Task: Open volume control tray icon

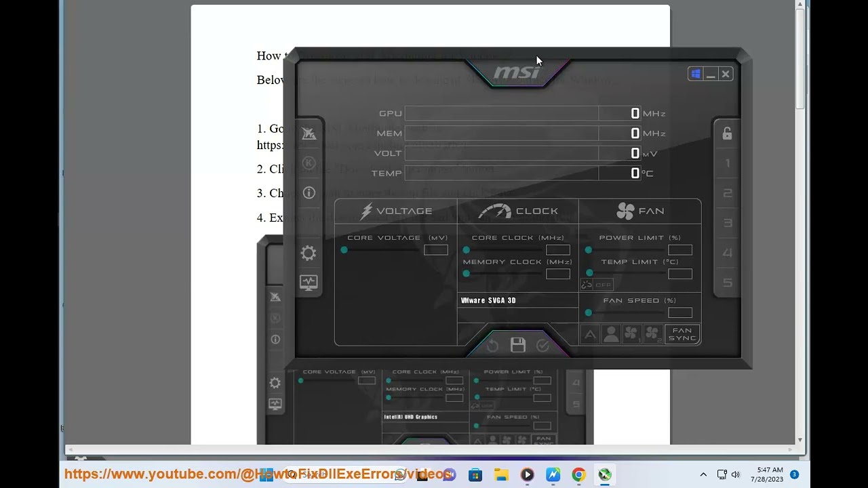Action: [x=736, y=474]
